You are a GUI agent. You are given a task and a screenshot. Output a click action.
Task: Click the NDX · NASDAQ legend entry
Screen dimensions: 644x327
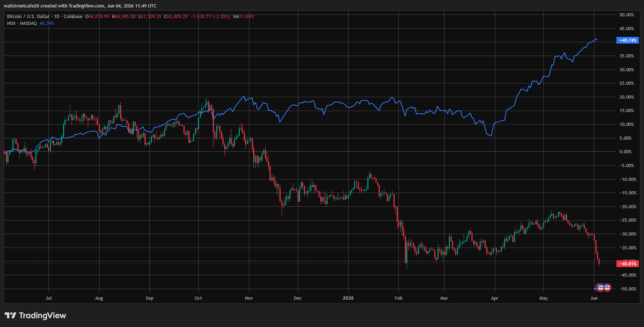pyautogui.click(x=21, y=23)
